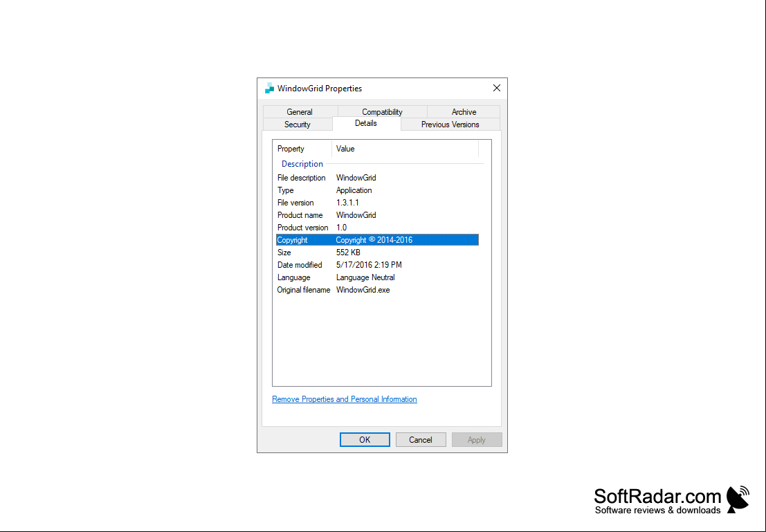Switch to the General tab
The height and width of the screenshot is (532, 766).
[x=300, y=112]
